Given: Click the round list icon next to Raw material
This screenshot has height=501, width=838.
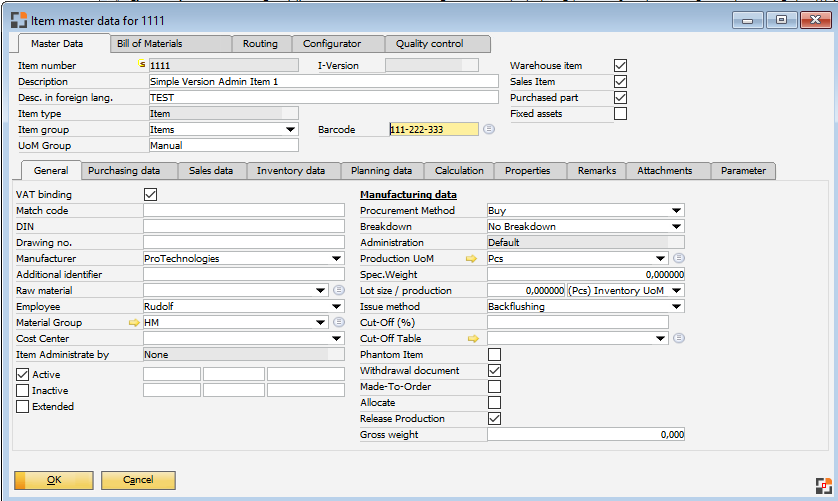Looking at the screenshot, I should [x=338, y=291].
